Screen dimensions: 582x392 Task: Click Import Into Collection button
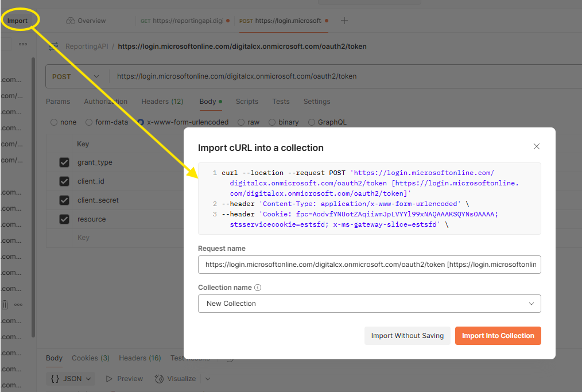point(498,336)
